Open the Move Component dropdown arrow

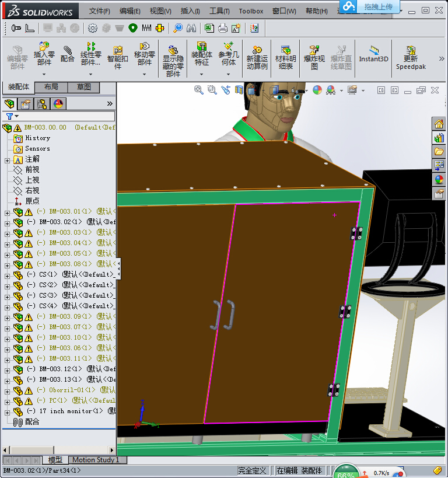[145, 74]
